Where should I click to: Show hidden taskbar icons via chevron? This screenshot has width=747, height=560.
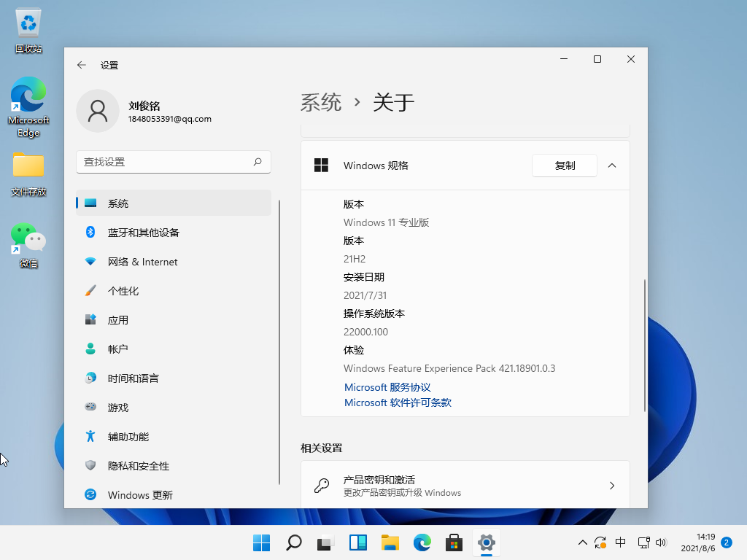[582, 542]
